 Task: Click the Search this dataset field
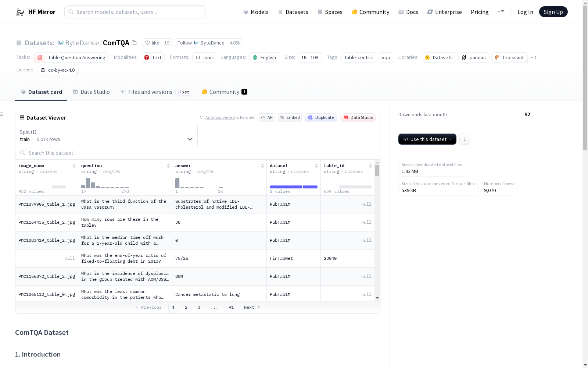(198, 153)
